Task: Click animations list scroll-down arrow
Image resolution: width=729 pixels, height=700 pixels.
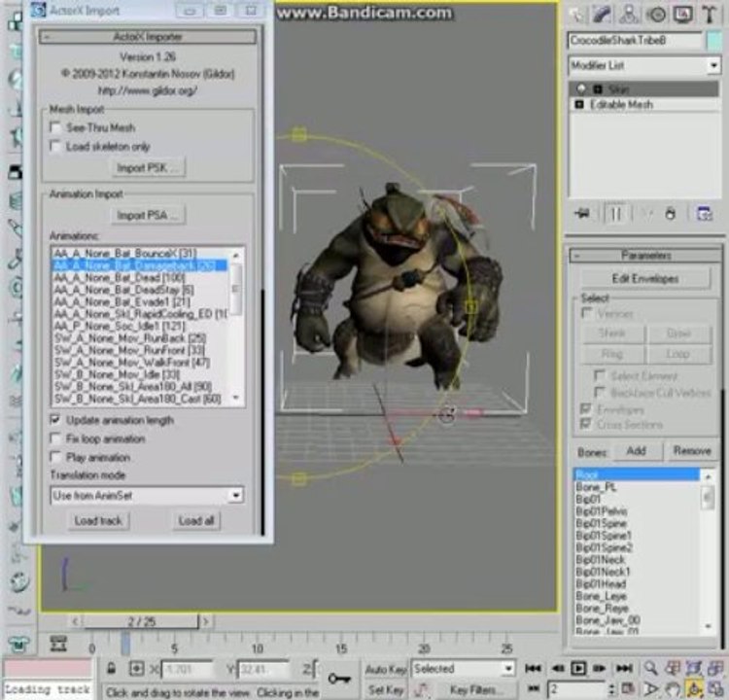Action: (236, 399)
